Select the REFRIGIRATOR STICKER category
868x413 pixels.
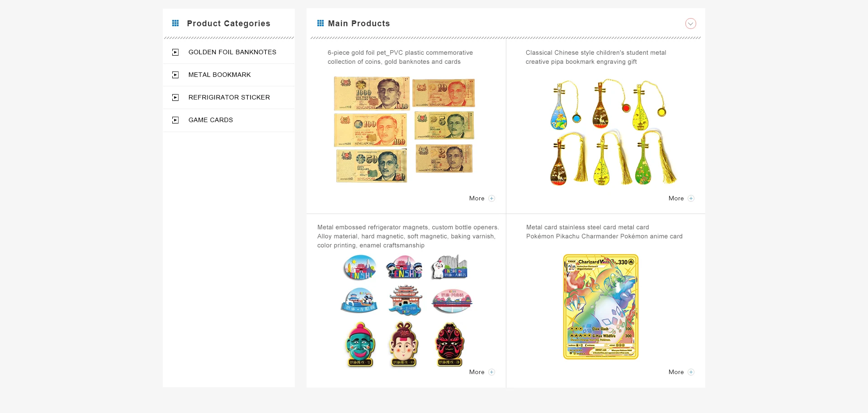coord(229,97)
